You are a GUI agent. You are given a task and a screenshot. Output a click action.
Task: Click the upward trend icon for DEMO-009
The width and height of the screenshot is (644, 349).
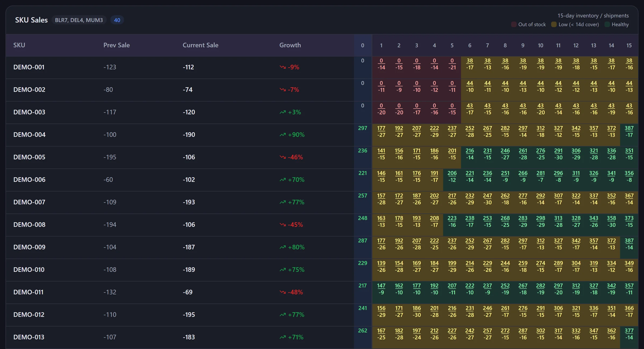coord(283,247)
